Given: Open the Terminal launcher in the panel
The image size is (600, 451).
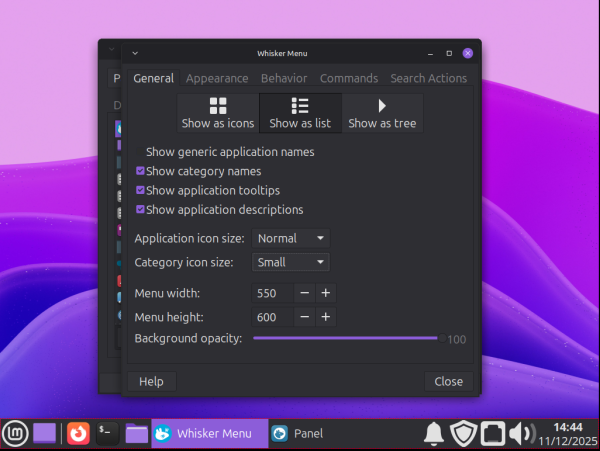Looking at the screenshot, I should coord(107,433).
